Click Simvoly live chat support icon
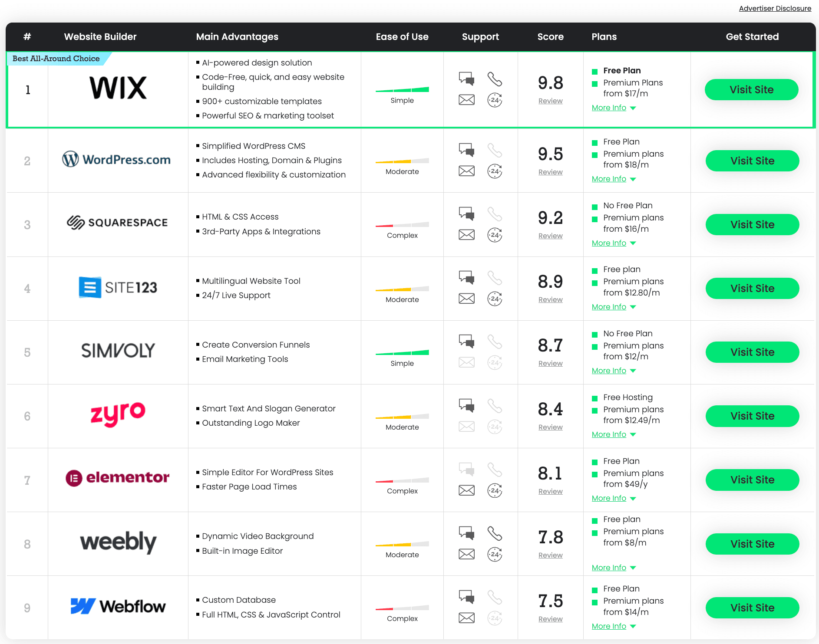 [x=467, y=341]
